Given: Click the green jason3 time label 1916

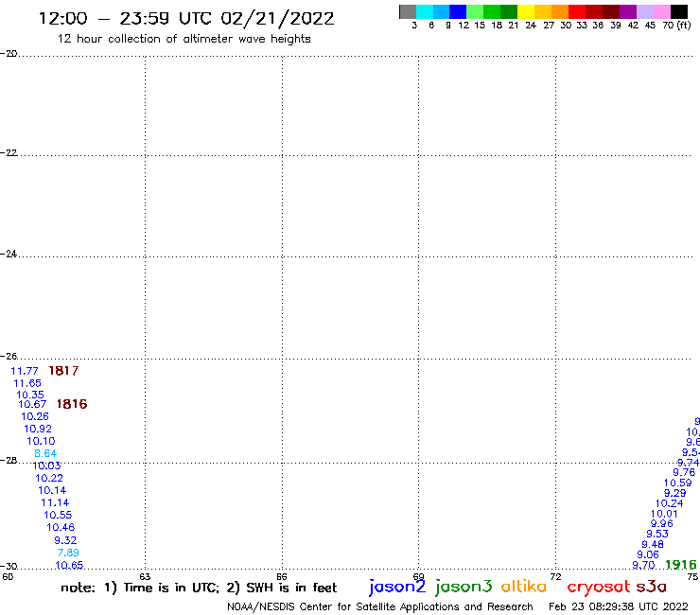Looking at the screenshot, I should tap(681, 565).
